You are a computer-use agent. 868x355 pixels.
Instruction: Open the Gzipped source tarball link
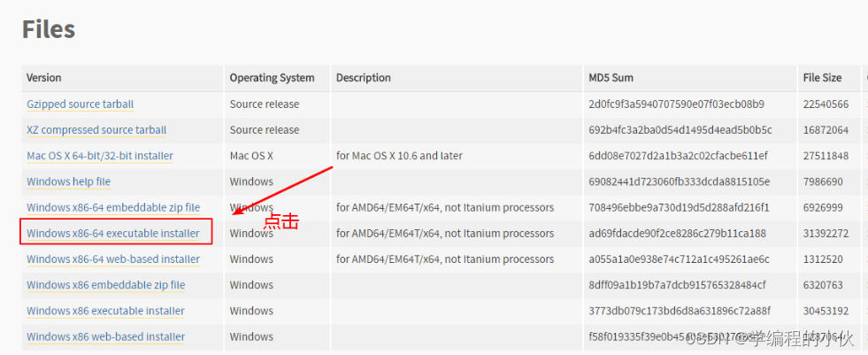pos(81,104)
